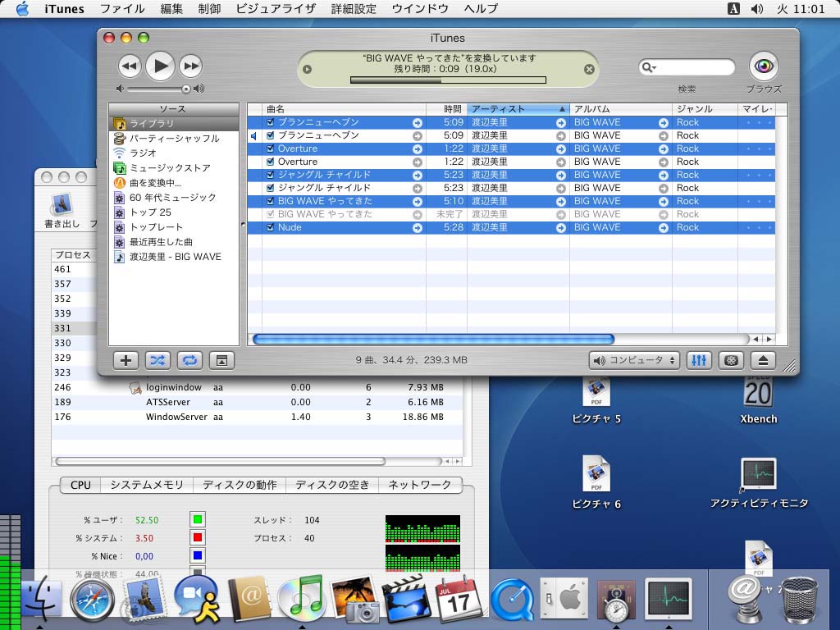This screenshot has width=840, height=630.
Task: Uncheck the ブランニューヘブン row with speaker icon
Action: point(271,135)
